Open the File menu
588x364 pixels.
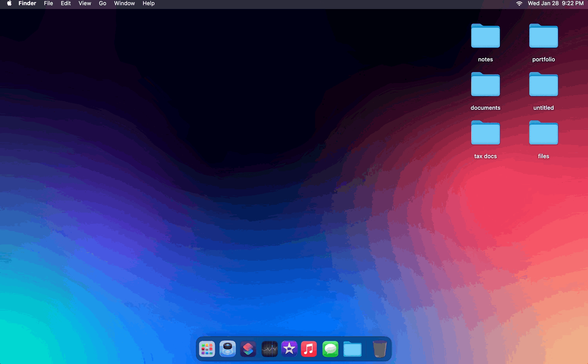pos(49,3)
